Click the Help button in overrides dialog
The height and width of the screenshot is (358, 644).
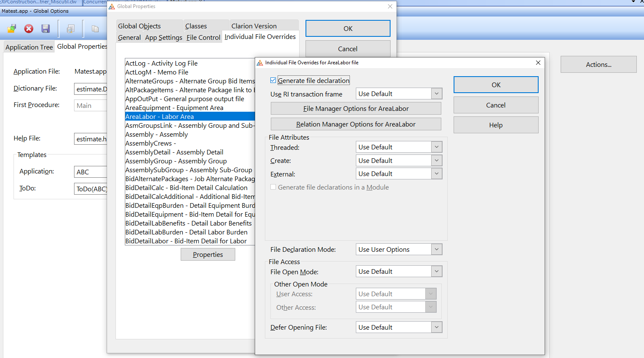click(x=496, y=125)
